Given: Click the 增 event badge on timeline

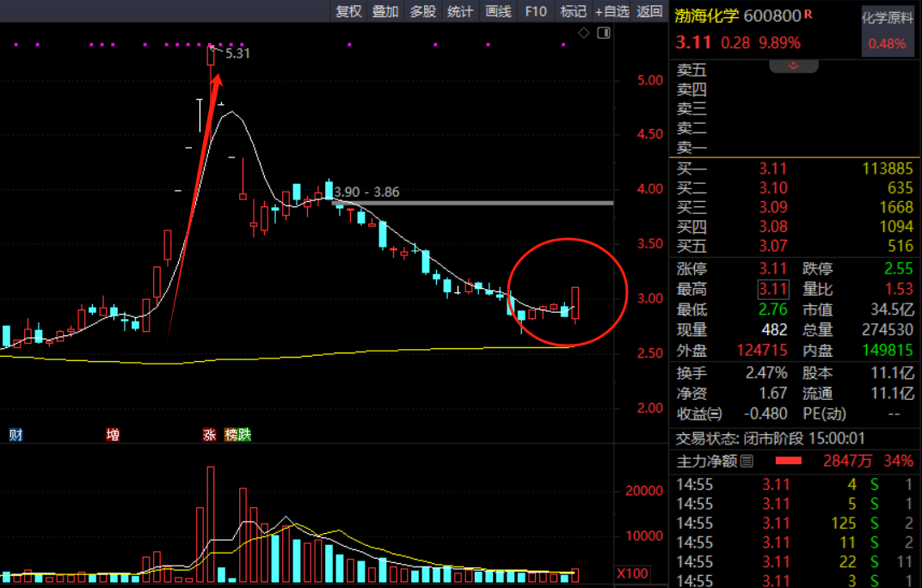Looking at the screenshot, I should tap(113, 435).
